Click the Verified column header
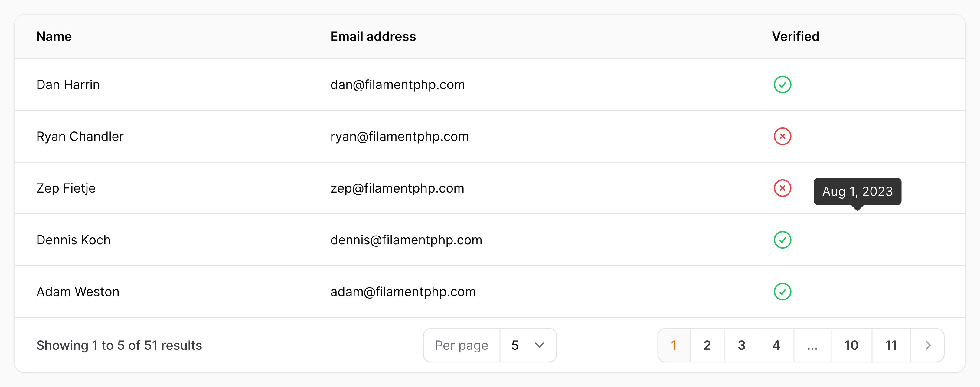The width and height of the screenshot is (980, 387). tap(795, 37)
